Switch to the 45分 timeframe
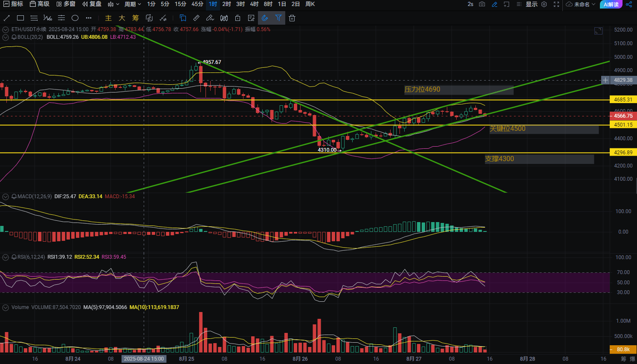637x364 pixels. [197, 4]
